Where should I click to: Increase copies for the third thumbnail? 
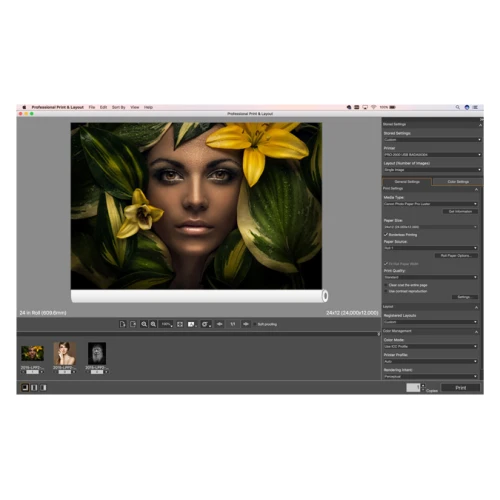click(x=106, y=372)
